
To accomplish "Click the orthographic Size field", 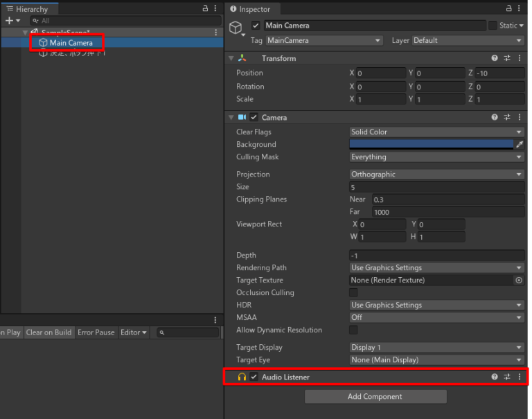I will (437, 187).
